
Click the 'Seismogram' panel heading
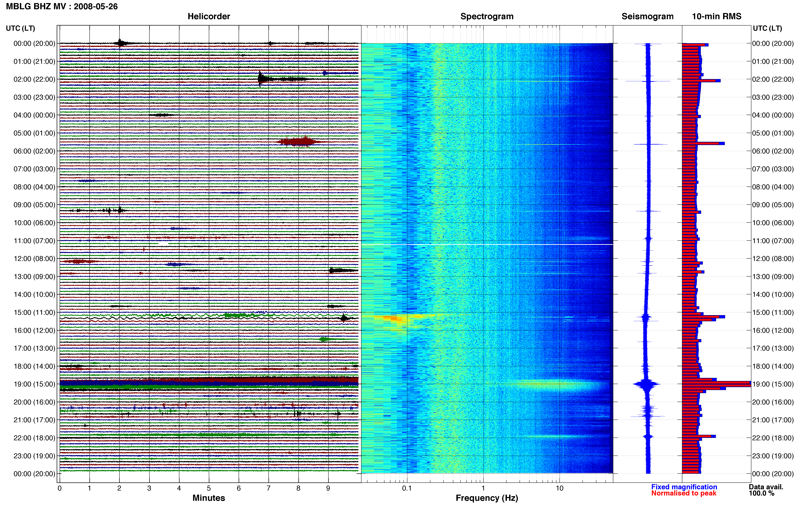click(x=648, y=16)
